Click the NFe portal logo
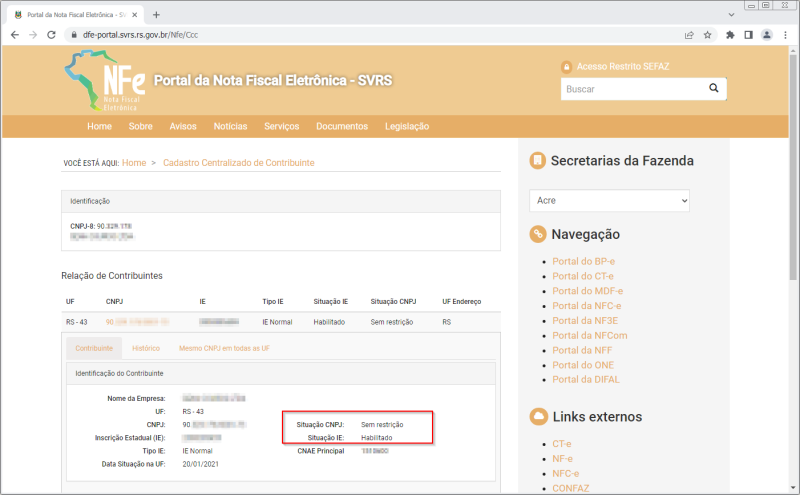Viewport: 800px width, 495px height. 105,81
